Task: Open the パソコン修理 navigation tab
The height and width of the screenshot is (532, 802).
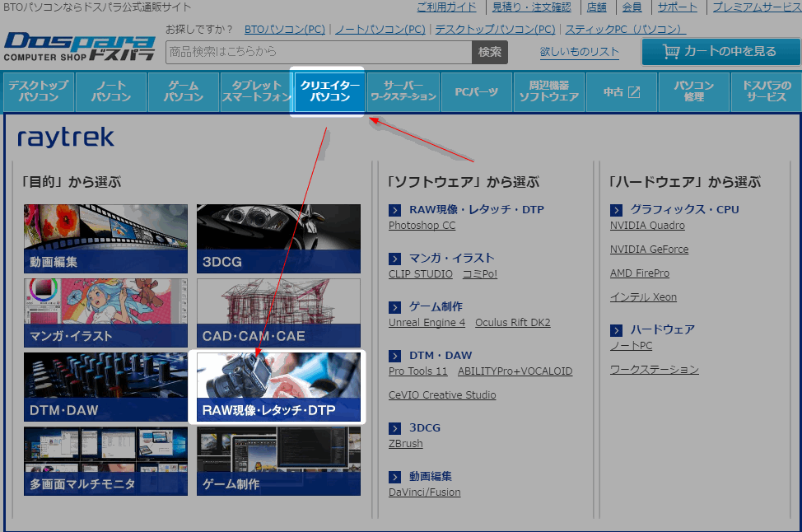Action: pos(694,92)
